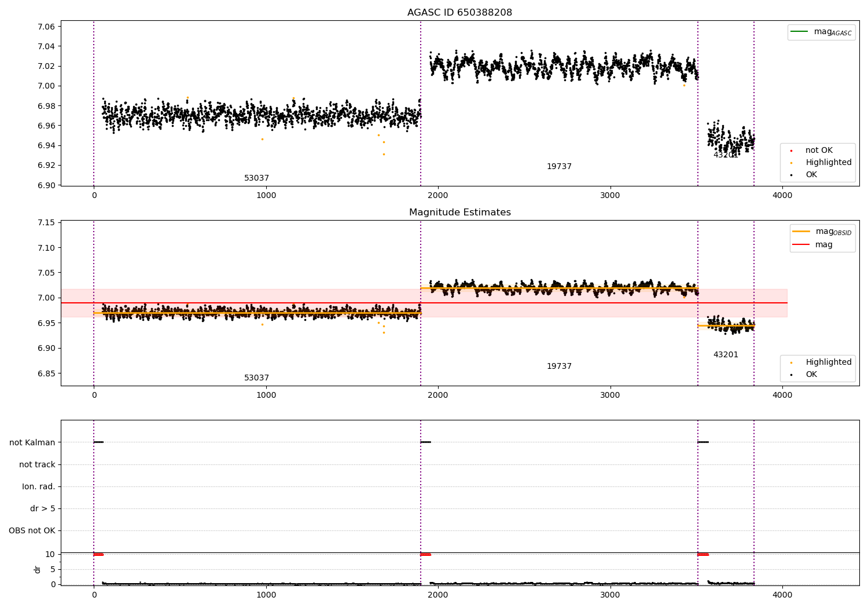Click the y tick 7.06 in top plot
868x608 pixels.
[x=46, y=27]
